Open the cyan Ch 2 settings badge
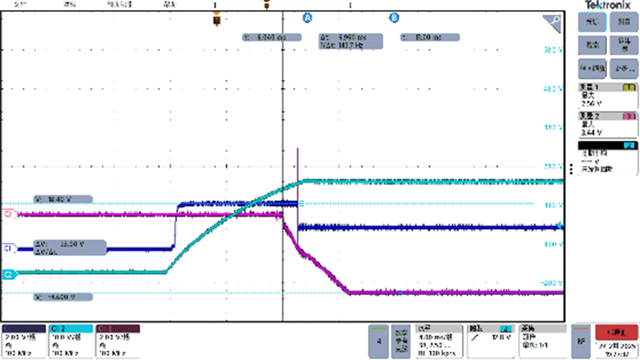 (x=71, y=341)
